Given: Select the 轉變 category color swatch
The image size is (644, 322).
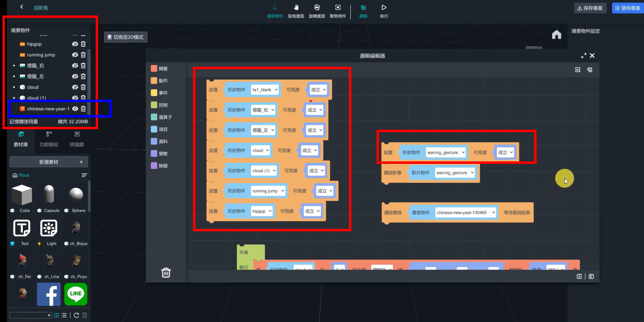Looking at the screenshot, I should [154, 69].
